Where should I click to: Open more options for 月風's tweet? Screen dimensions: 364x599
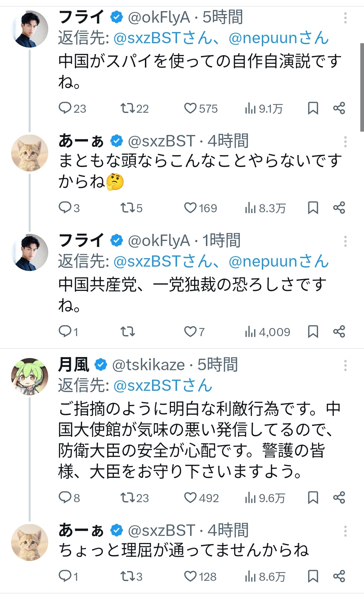(x=345, y=365)
